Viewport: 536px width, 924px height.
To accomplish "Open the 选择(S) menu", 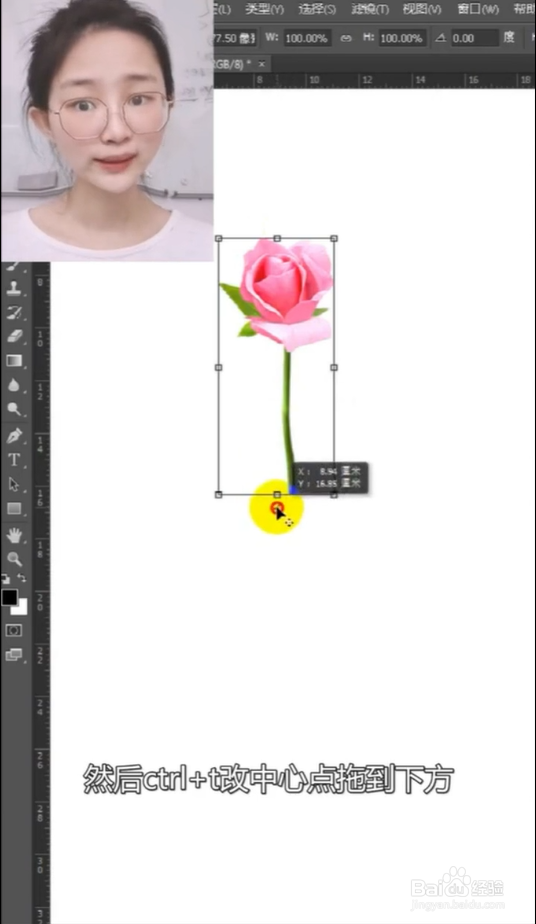I will 317,9.
